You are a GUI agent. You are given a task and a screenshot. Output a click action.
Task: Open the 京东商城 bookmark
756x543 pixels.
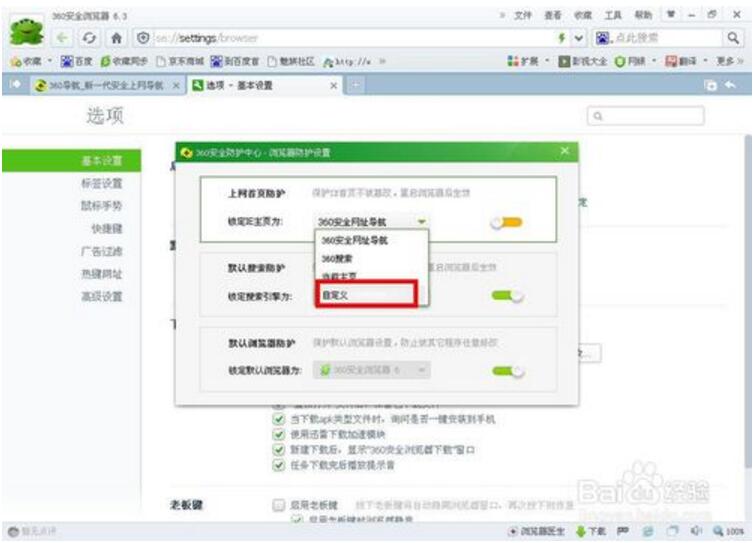(180, 61)
